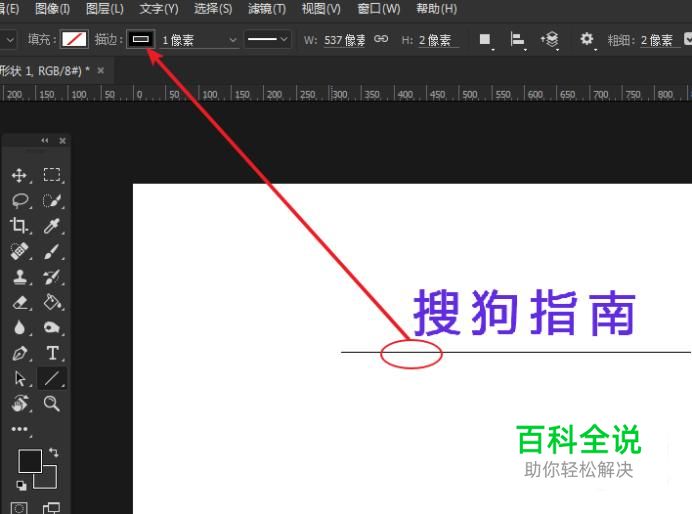Open the 帮助(H) menu
Image resolution: width=692 pixels, height=514 pixels.
coord(436,9)
